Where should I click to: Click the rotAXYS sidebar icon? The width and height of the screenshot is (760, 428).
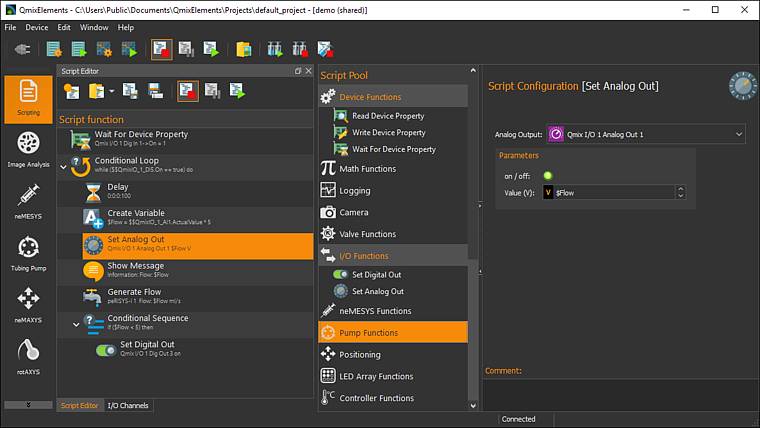tap(28, 355)
